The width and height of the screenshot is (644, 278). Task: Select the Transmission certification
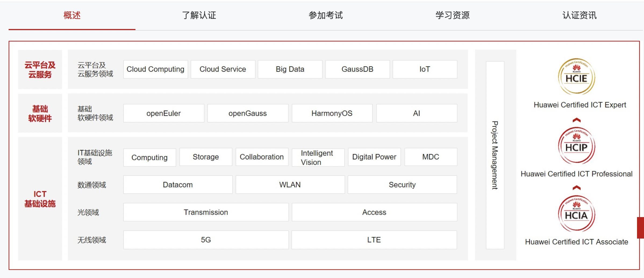coord(206,212)
